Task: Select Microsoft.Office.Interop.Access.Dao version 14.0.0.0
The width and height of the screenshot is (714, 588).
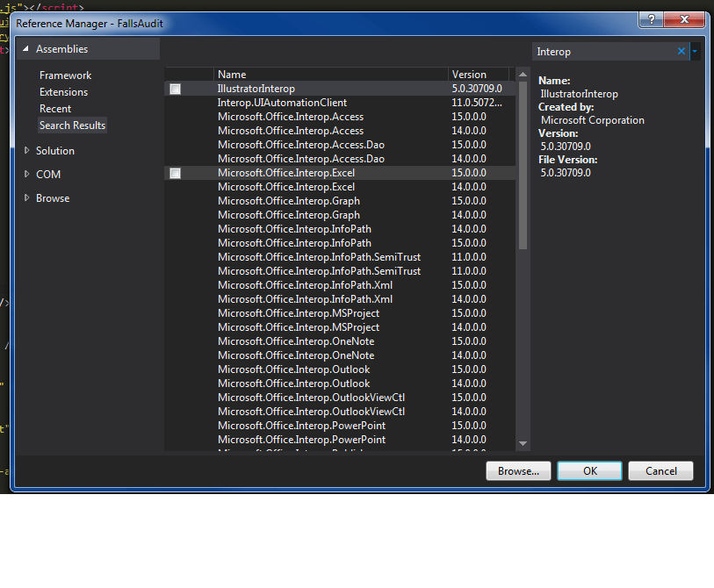Action: coord(340,159)
